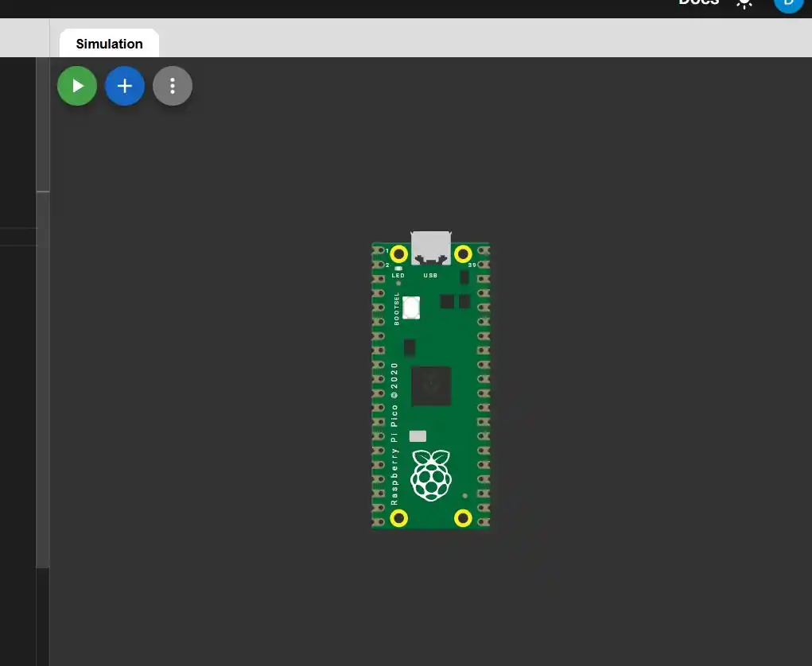Click pin 39 on the Pico's right side
The width and height of the screenshot is (812, 666).
coord(484,265)
